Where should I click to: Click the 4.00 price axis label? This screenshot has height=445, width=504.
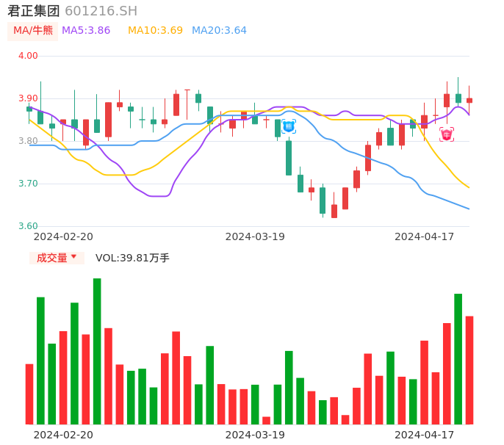click(x=28, y=56)
